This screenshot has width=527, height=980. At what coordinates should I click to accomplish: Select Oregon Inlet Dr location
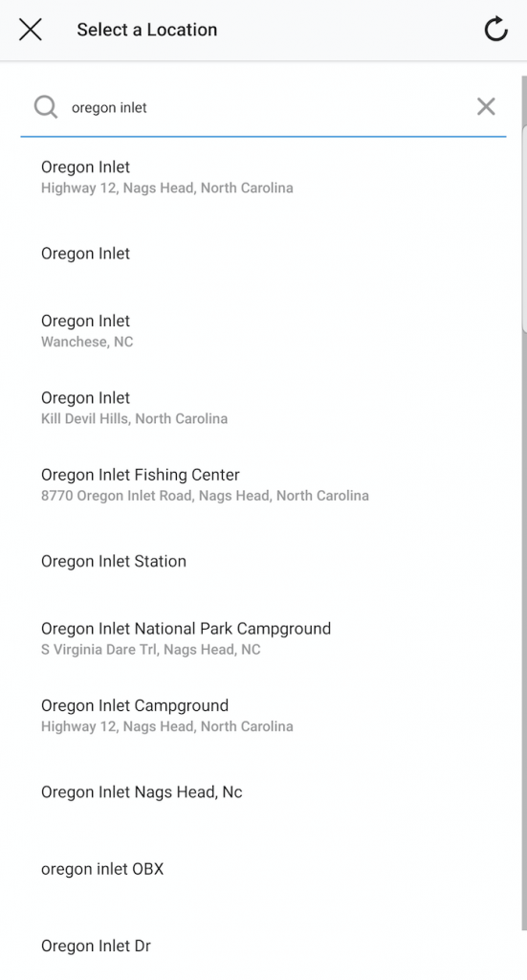click(262, 946)
